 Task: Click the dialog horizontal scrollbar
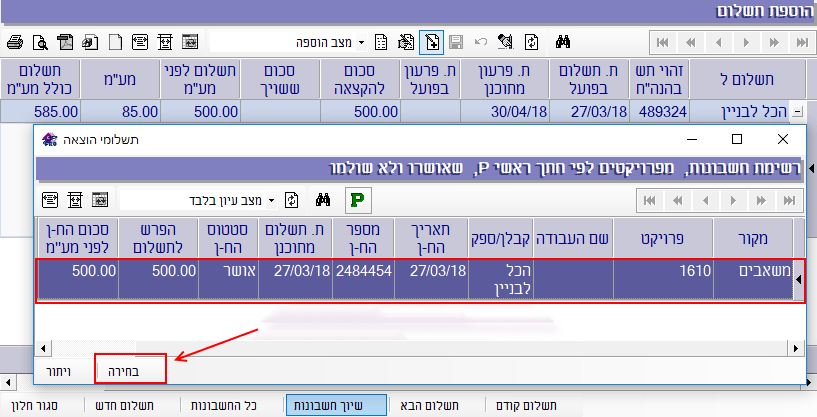coord(418,345)
